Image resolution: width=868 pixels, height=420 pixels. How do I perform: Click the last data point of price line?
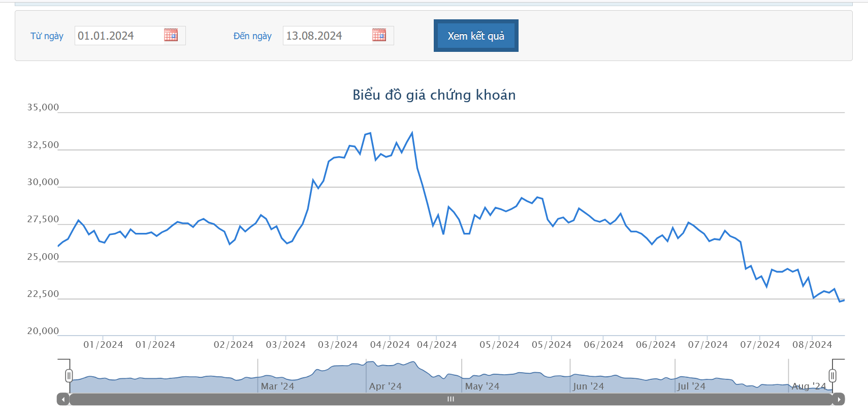point(844,300)
